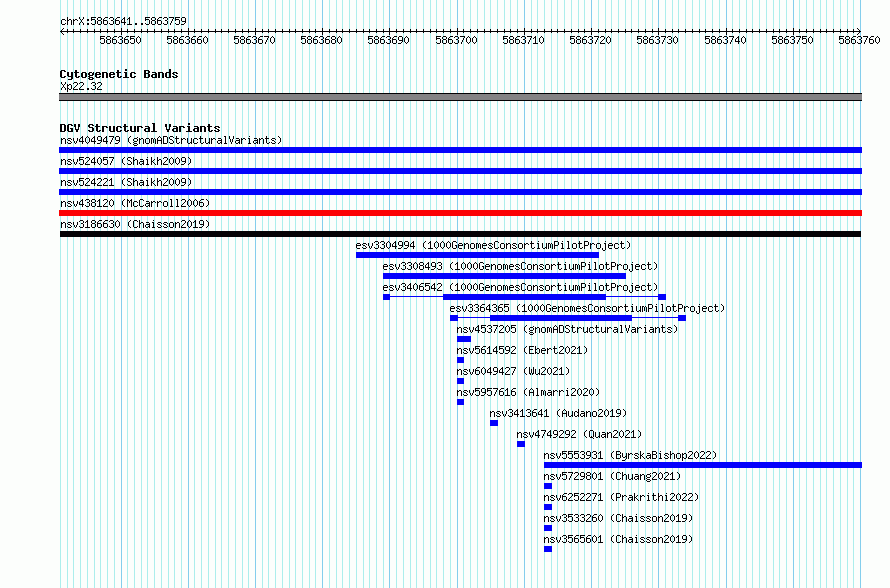Open variant nsv5553931 ByrskaBishop2022 label
Screen dimensions: 890x588
point(630,455)
